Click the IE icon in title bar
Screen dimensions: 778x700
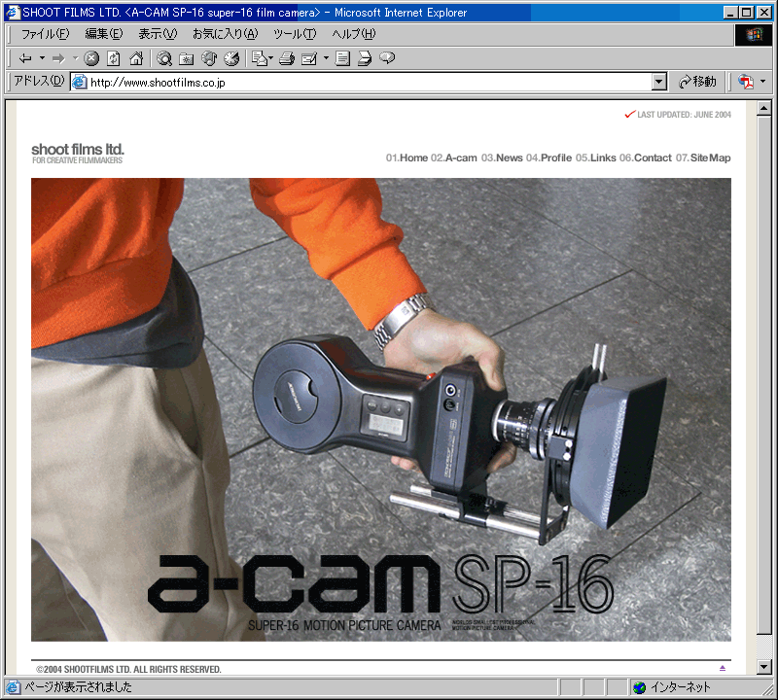click(x=13, y=13)
